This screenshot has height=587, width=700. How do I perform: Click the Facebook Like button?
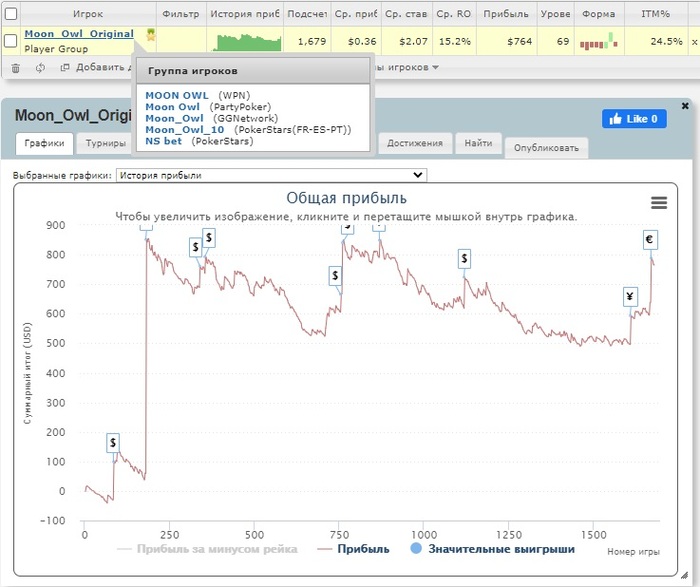[634, 119]
